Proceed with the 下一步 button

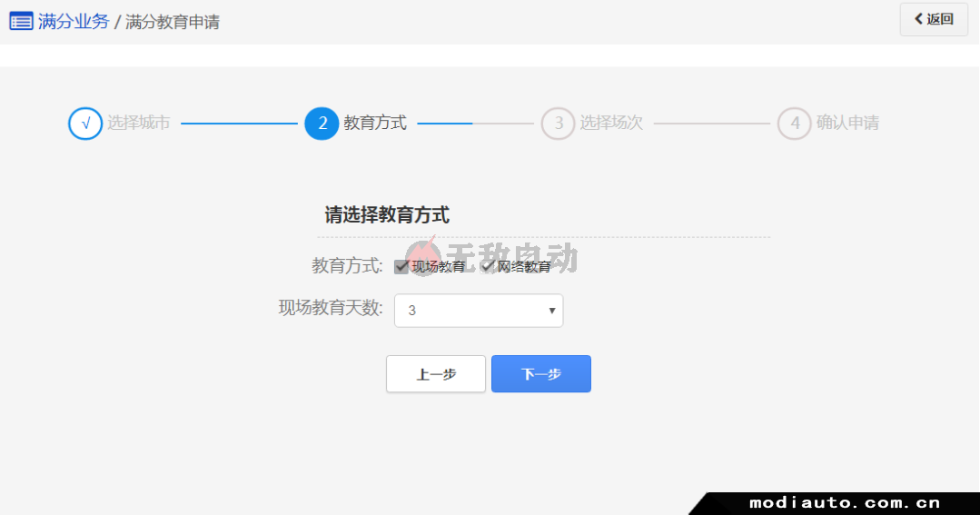541,373
